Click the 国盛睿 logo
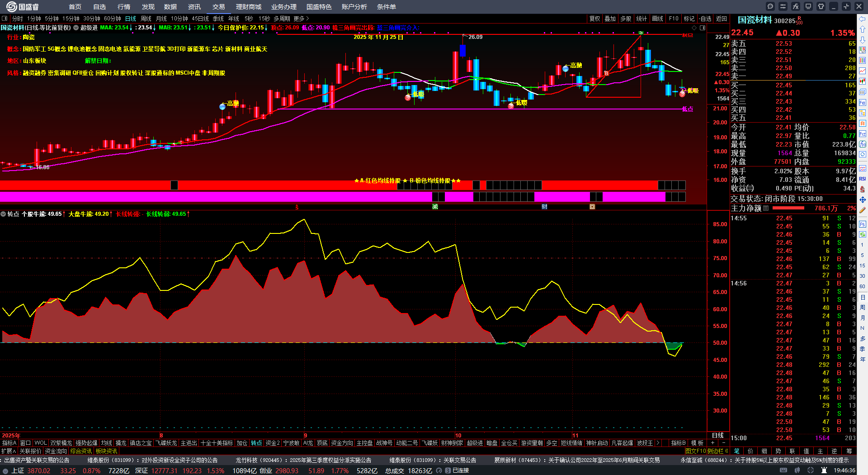The width and height of the screenshot is (868, 475). tap(22, 7)
